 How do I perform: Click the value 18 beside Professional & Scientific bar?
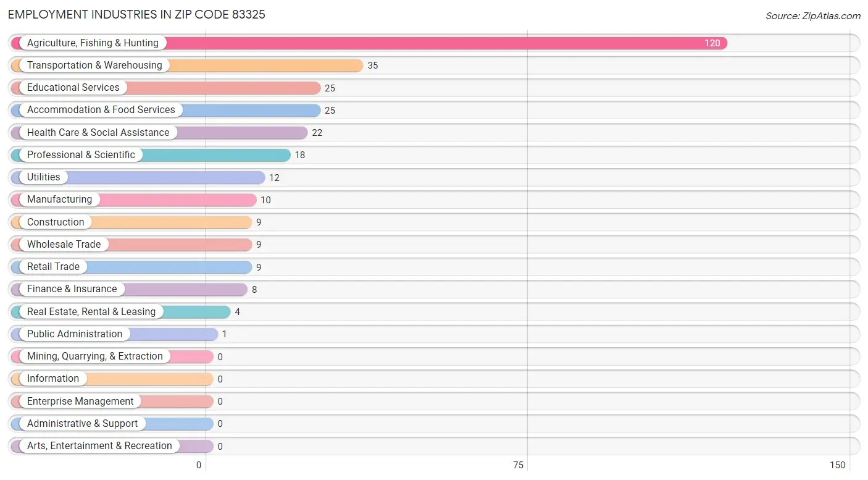coord(300,155)
